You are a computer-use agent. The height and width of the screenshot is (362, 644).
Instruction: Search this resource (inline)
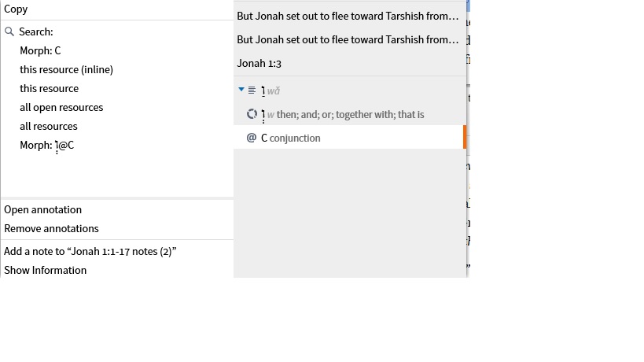click(67, 69)
